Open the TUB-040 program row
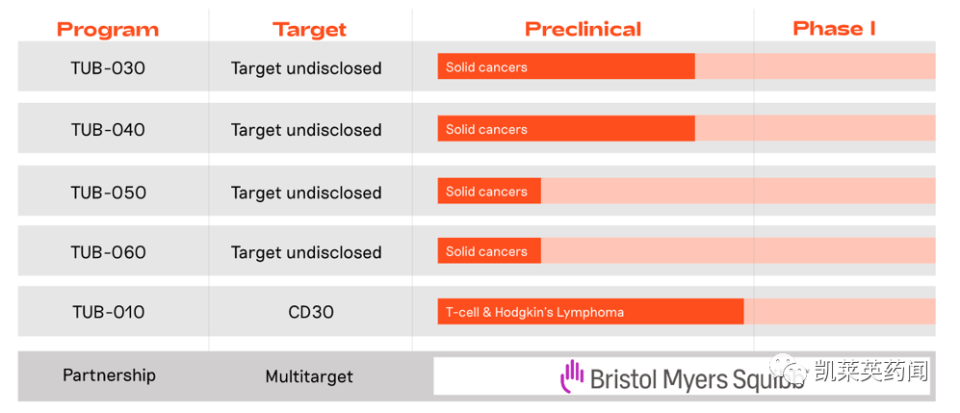This screenshot has height=413, width=960. pos(108,130)
